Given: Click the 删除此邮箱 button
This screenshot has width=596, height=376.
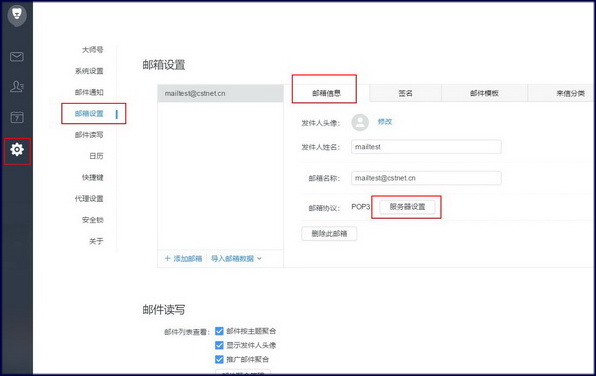Looking at the screenshot, I should [x=329, y=233].
